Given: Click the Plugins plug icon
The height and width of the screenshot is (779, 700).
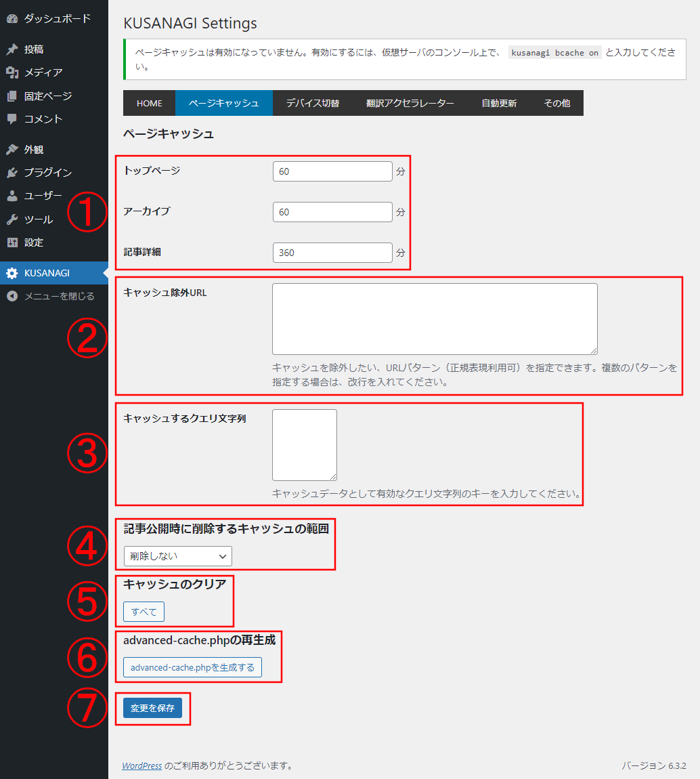Looking at the screenshot, I should click(12, 173).
